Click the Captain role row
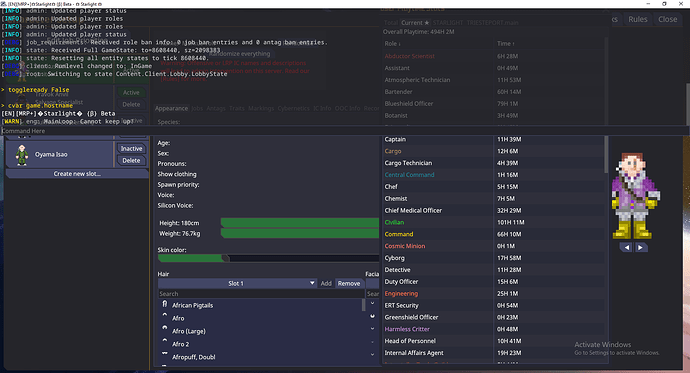The width and height of the screenshot is (690, 373). (x=493, y=139)
